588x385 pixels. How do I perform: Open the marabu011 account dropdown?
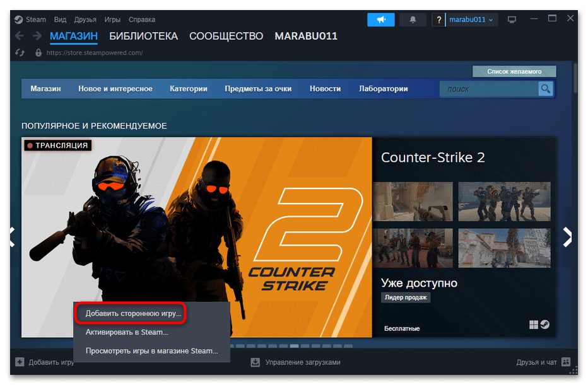point(471,20)
